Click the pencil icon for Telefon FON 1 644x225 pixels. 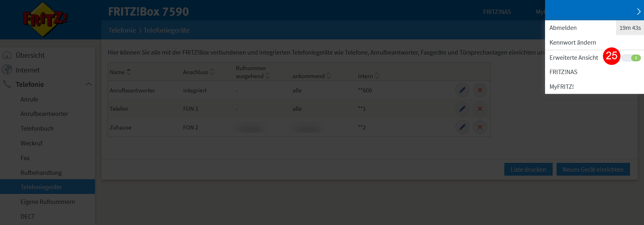pyautogui.click(x=462, y=109)
